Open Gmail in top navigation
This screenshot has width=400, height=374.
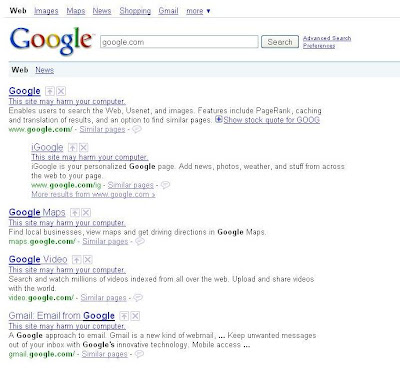pyautogui.click(x=168, y=11)
